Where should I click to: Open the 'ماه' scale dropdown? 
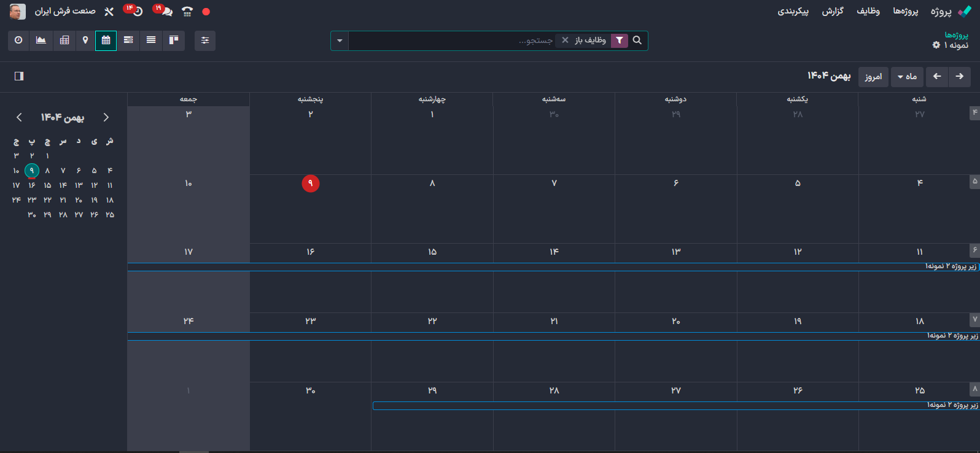click(x=906, y=77)
